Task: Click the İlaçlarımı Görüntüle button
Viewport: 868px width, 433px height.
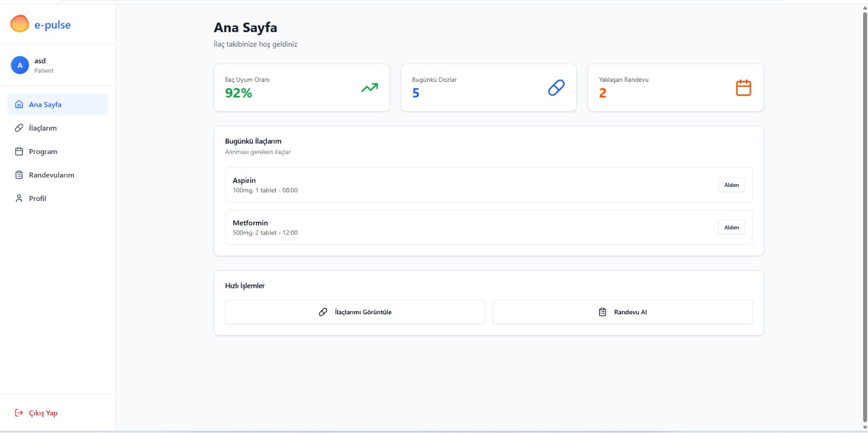Action: (x=355, y=312)
